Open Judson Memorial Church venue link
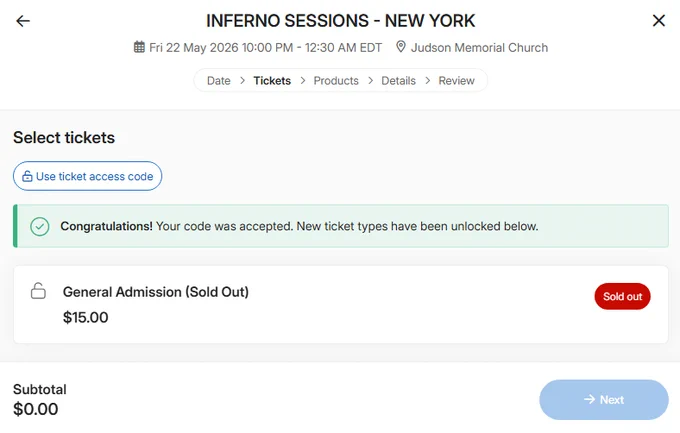This screenshot has width=680, height=433. (479, 47)
